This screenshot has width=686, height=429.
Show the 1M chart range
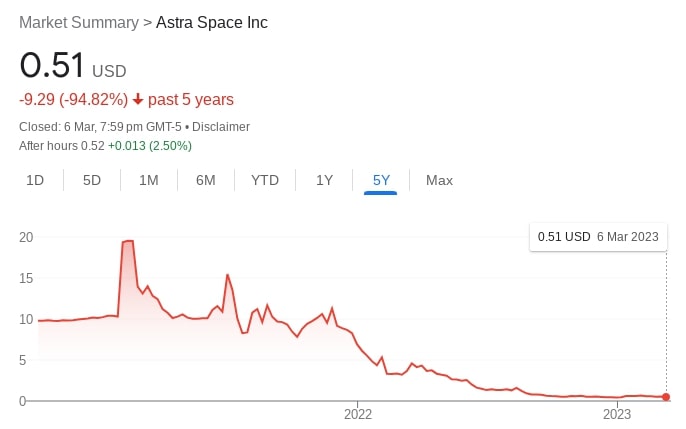pyautogui.click(x=149, y=180)
